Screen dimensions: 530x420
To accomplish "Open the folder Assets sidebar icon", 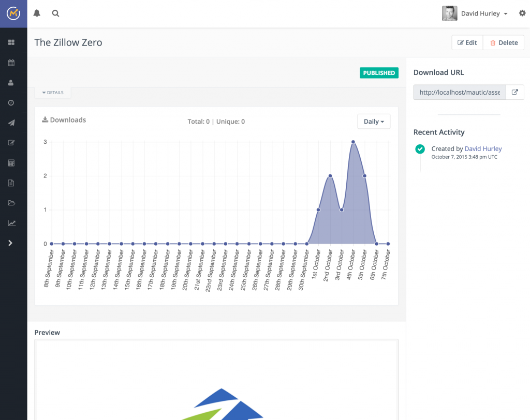I will [x=11, y=203].
